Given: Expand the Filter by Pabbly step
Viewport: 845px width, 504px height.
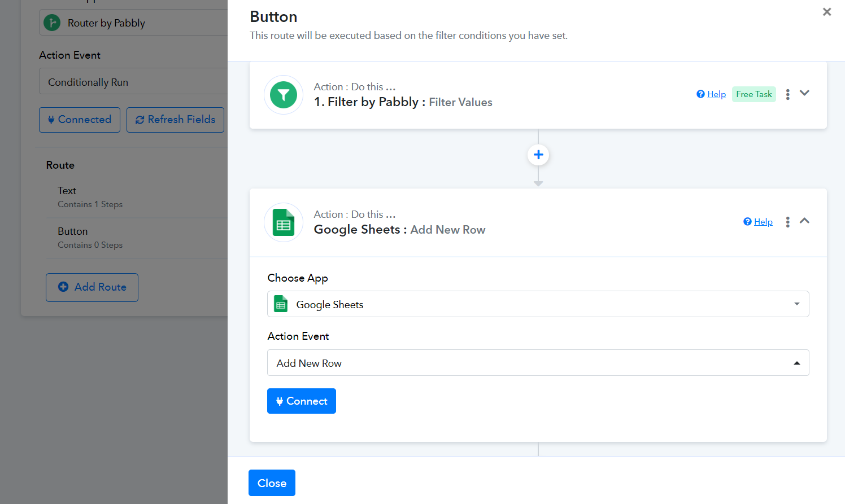Looking at the screenshot, I should (x=805, y=93).
